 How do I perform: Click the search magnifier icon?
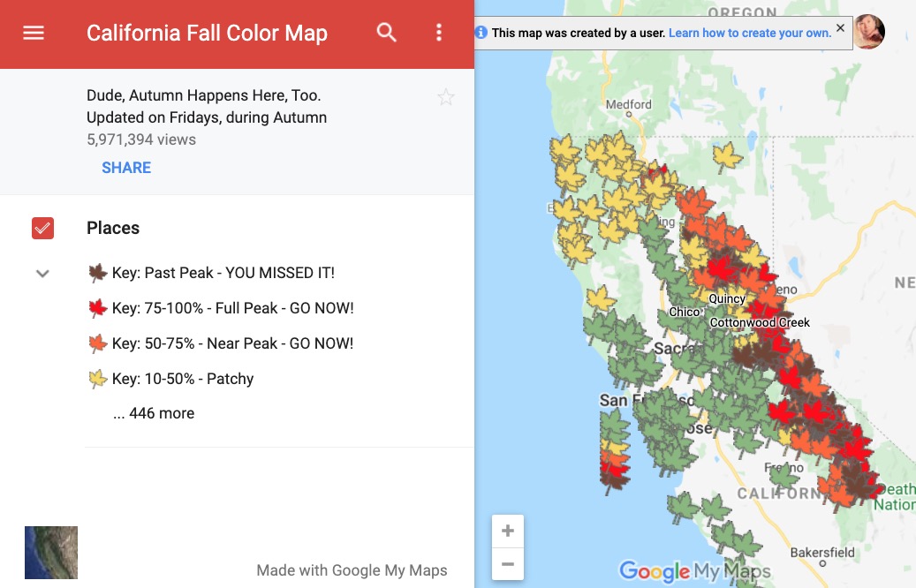(x=386, y=33)
